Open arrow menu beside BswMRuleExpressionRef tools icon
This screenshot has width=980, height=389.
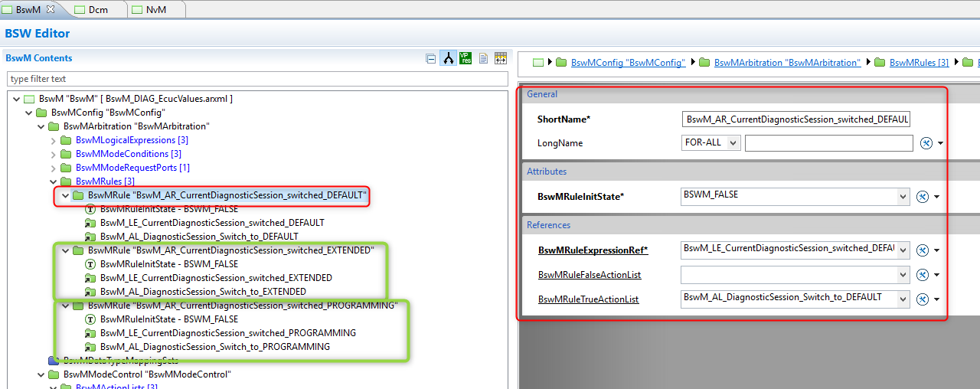point(936,250)
